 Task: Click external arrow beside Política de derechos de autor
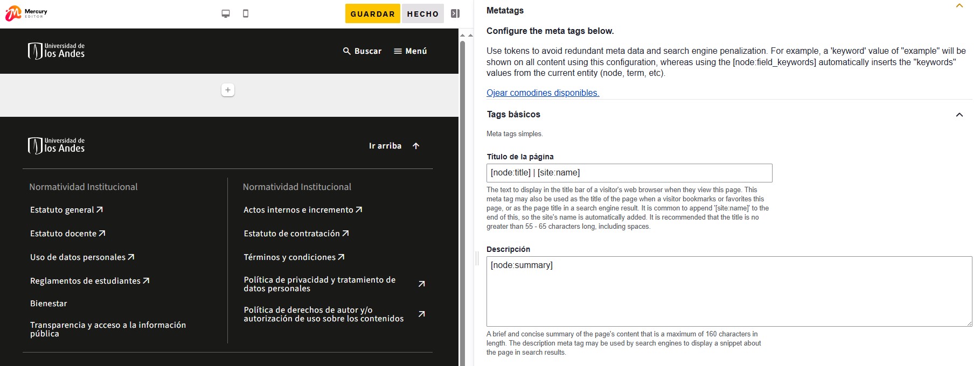(422, 314)
